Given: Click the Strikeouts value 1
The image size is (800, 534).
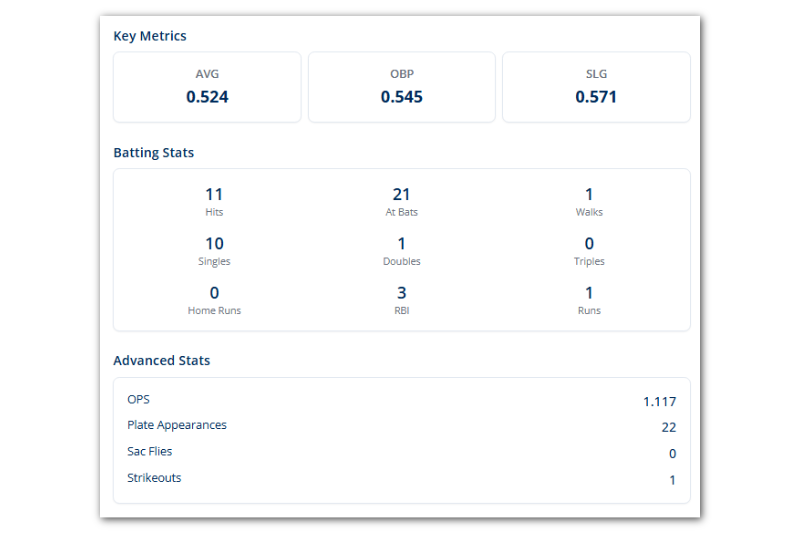Looking at the screenshot, I should (672, 480).
